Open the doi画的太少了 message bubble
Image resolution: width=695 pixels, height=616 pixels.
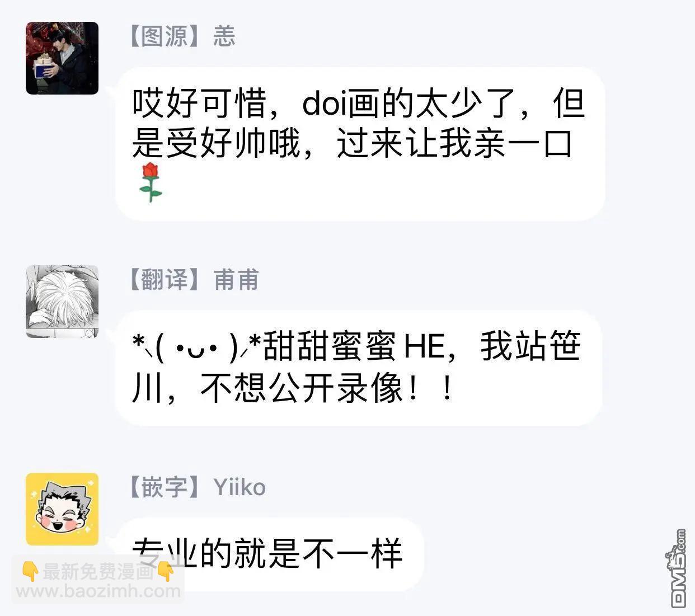(360, 144)
